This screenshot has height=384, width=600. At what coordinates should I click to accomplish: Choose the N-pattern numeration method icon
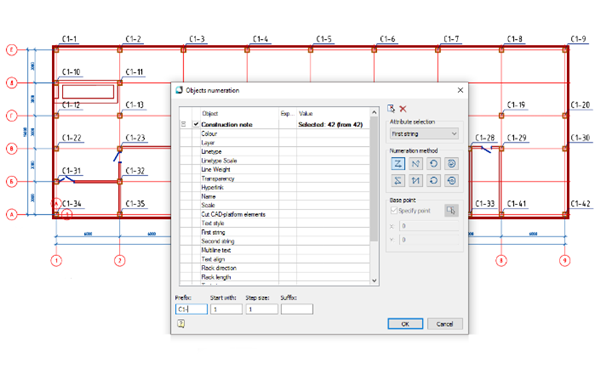416,164
